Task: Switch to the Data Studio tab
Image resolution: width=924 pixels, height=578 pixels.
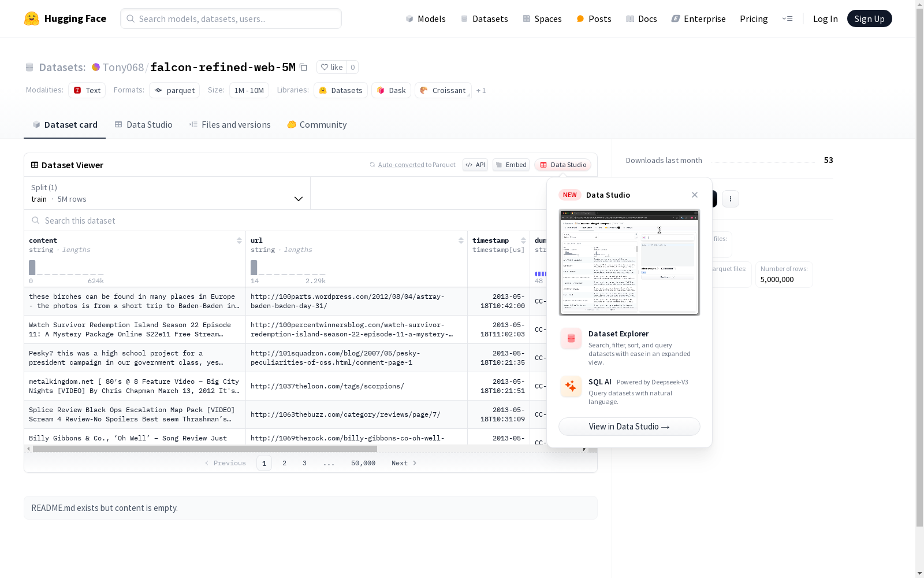Action: click(x=143, y=125)
